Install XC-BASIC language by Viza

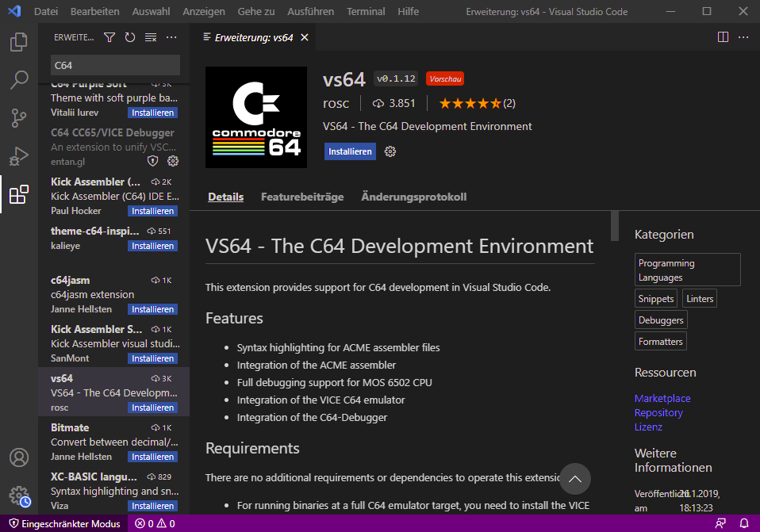(152, 505)
